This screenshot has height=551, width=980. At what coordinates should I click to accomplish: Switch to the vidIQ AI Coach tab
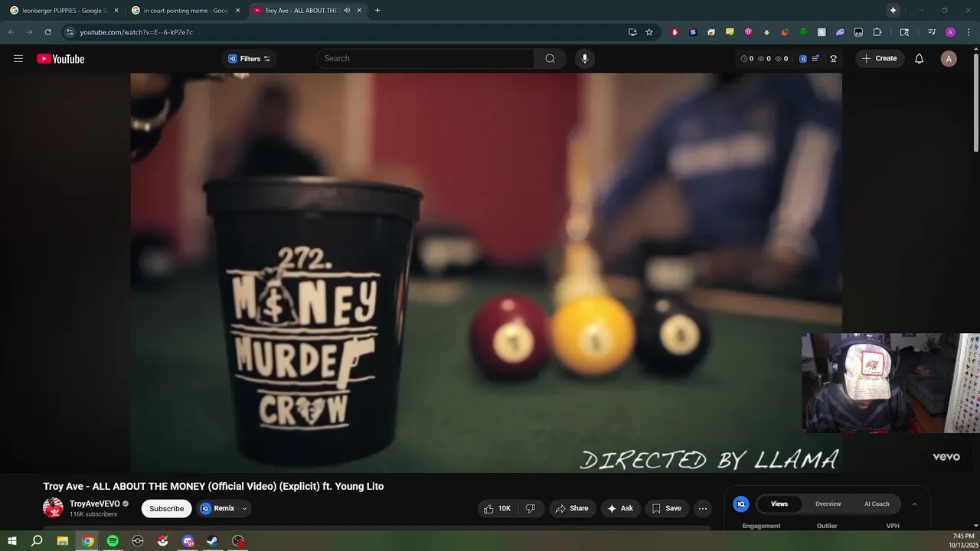coord(877,504)
